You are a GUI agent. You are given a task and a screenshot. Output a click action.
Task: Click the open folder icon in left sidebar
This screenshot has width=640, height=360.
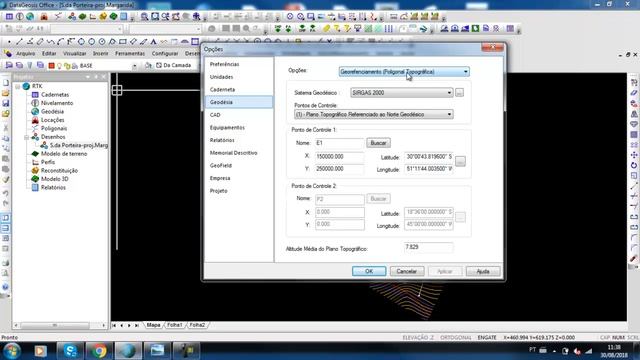pyautogui.click(x=6, y=93)
